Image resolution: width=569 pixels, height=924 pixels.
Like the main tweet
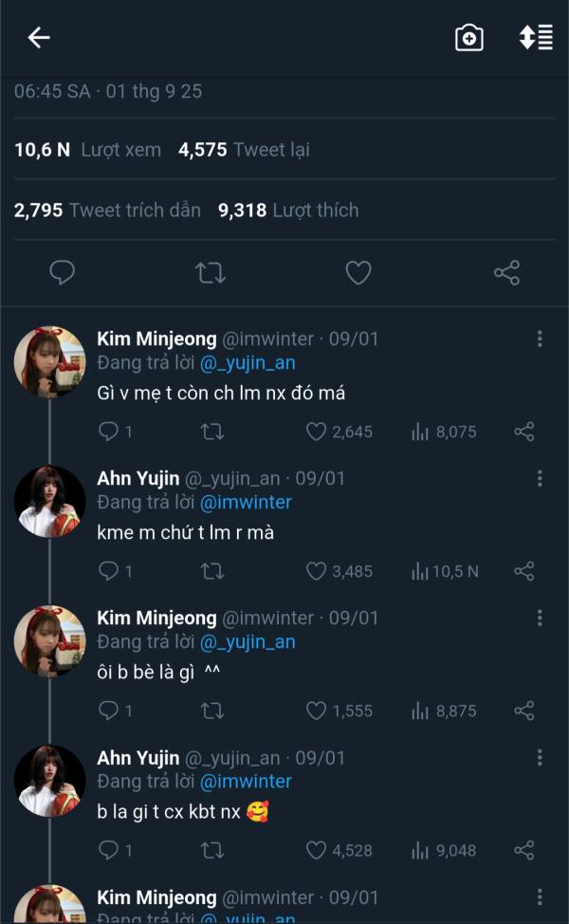click(358, 273)
